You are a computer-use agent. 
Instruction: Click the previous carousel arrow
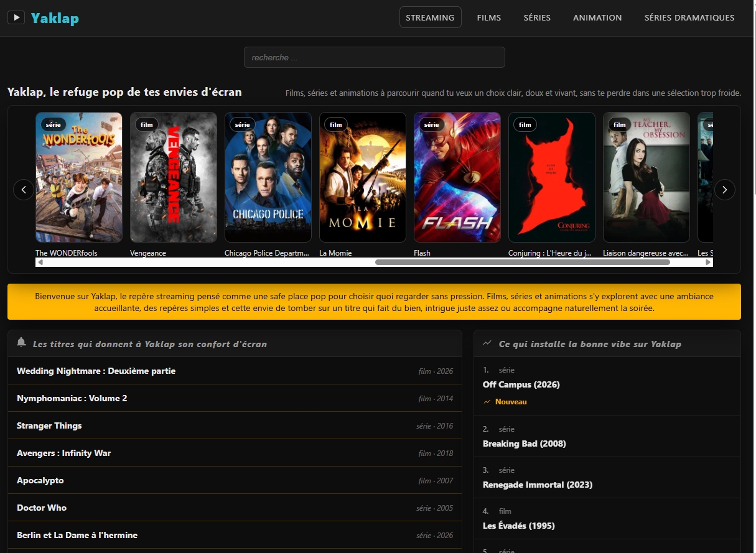point(24,190)
